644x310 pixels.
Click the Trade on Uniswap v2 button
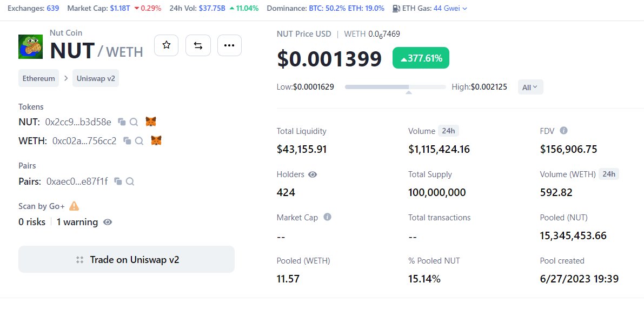pyautogui.click(x=127, y=260)
